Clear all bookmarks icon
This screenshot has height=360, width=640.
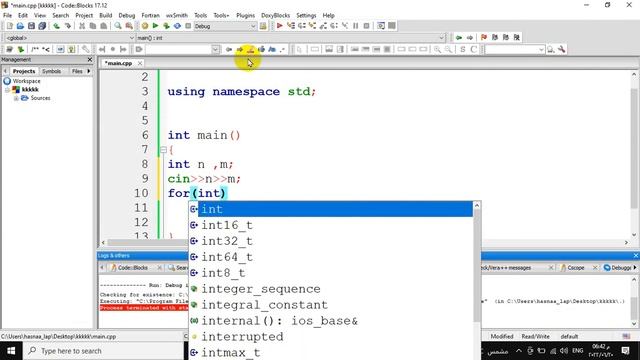pos(517,38)
